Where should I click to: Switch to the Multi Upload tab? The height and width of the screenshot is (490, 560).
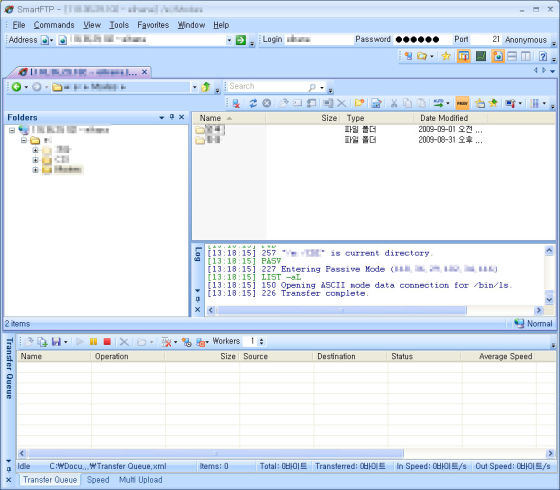tap(140, 480)
